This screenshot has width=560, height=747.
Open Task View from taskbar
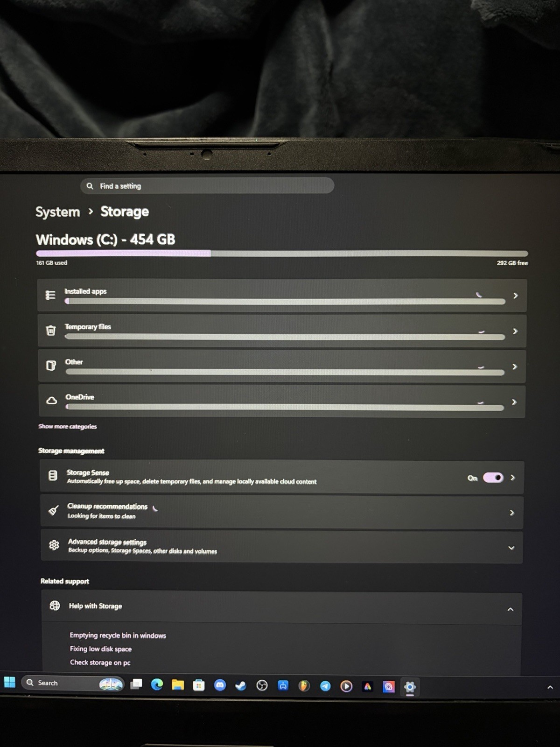coord(136,684)
